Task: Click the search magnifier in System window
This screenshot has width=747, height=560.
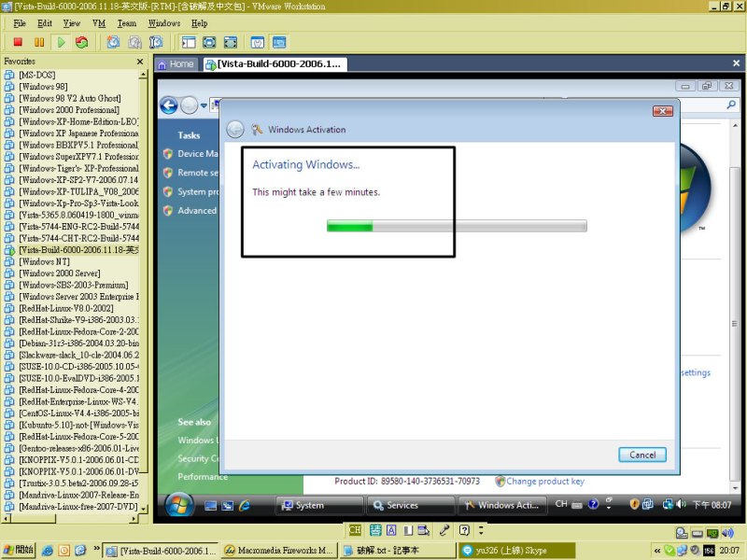Action: tap(731, 105)
